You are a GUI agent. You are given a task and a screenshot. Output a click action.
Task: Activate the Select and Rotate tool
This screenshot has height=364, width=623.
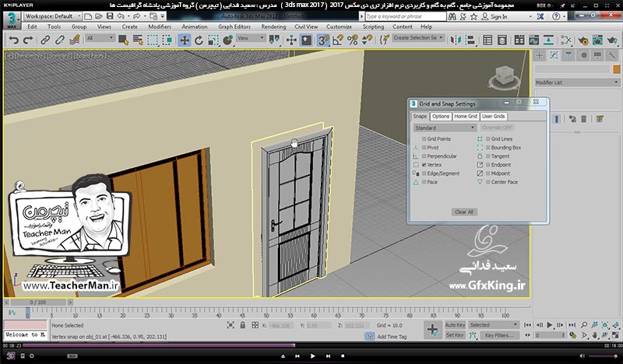(199, 40)
